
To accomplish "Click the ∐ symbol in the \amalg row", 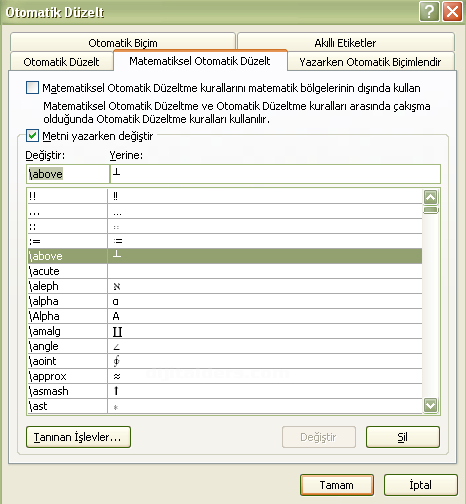I will pyautogui.click(x=117, y=332).
